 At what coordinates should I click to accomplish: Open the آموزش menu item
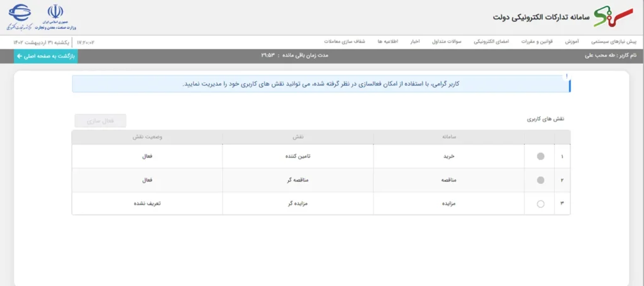(571, 42)
